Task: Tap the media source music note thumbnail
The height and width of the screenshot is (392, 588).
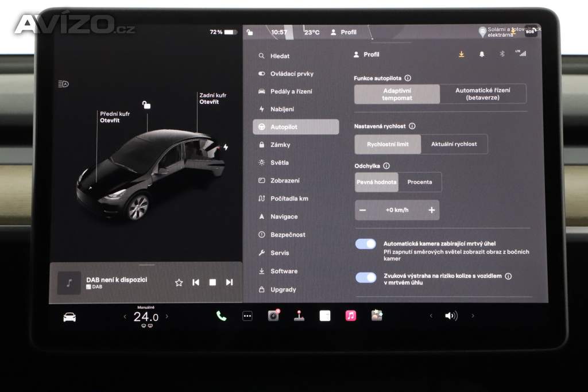Action: point(69,283)
